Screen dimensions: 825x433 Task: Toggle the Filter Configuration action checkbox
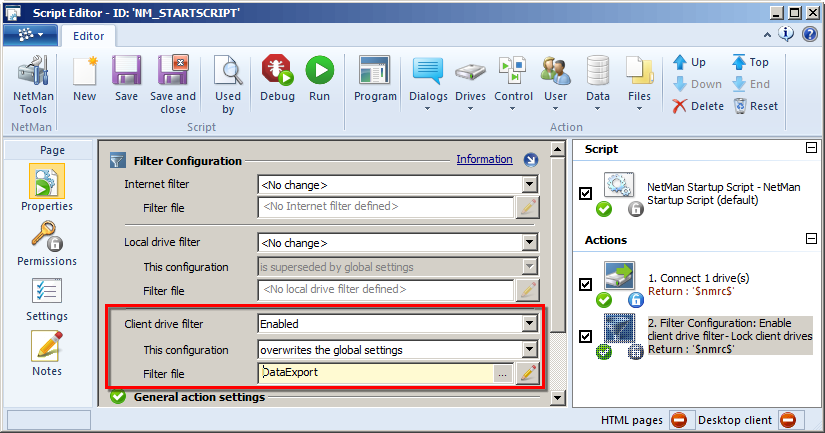[585, 336]
